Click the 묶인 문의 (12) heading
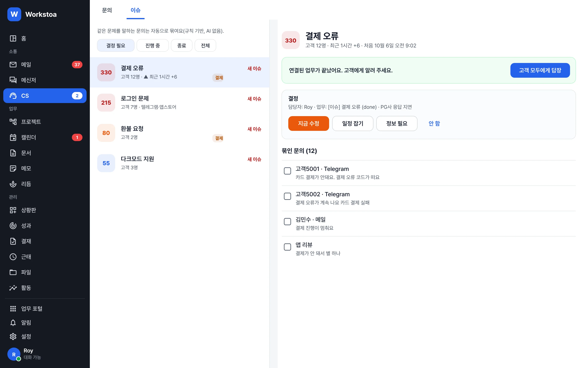588x368 pixels. [299, 151]
